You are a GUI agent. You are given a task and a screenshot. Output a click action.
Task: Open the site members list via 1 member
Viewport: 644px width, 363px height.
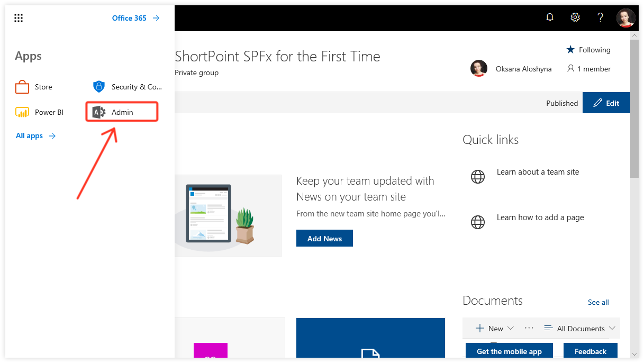pos(588,68)
